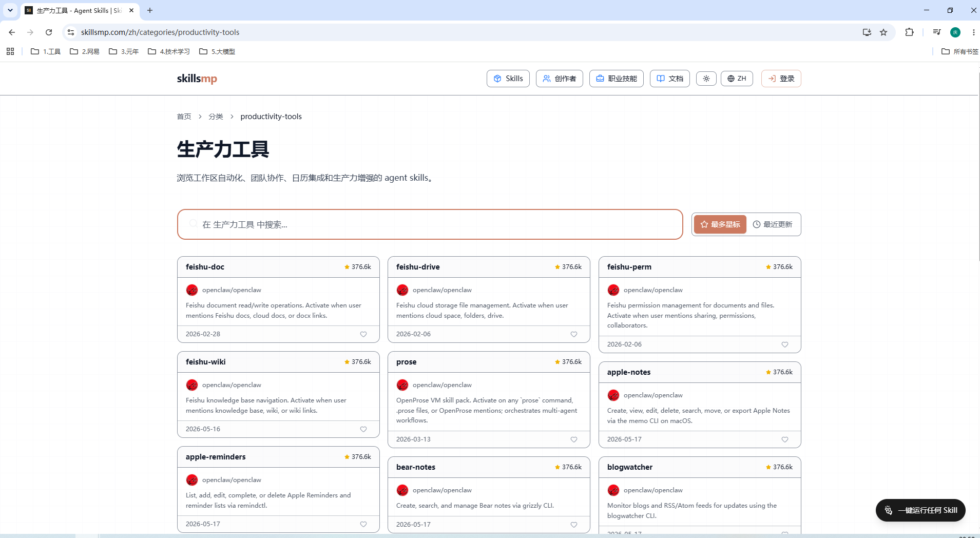Click the browser forward arrow
The height and width of the screenshot is (538, 980).
(x=30, y=32)
